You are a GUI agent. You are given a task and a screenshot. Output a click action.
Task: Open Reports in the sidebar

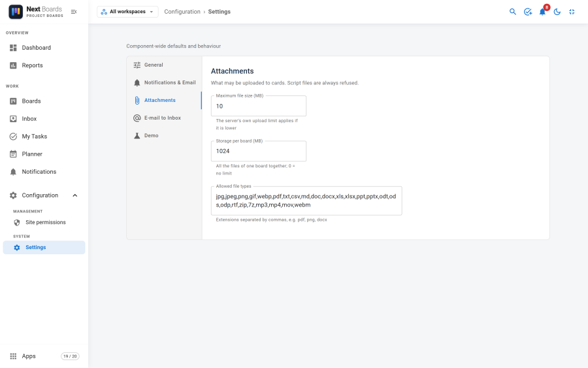click(x=44, y=65)
